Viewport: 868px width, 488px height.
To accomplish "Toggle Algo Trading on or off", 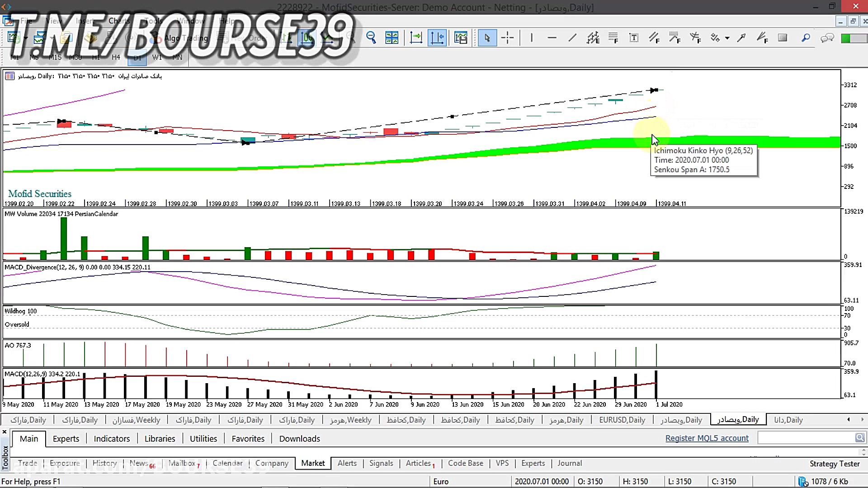I will (x=182, y=38).
